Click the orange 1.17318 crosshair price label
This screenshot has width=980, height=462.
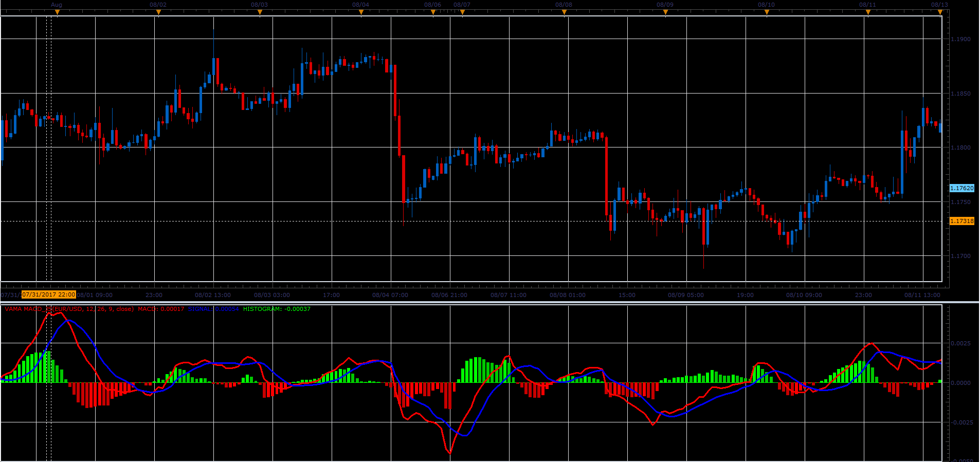(x=961, y=221)
